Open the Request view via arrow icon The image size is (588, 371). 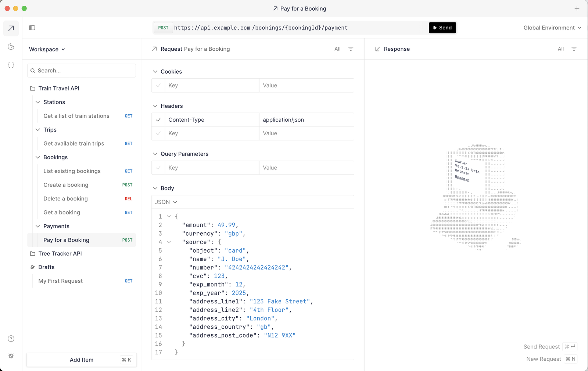pyautogui.click(x=11, y=28)
